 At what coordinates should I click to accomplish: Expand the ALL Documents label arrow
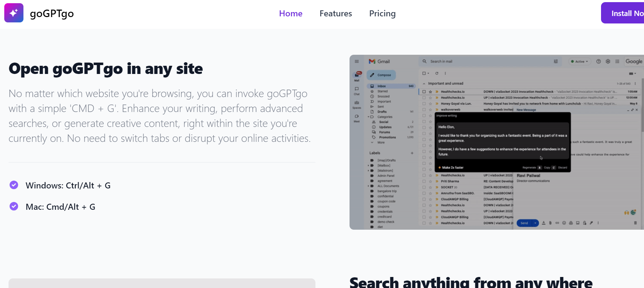pos(368,186)
